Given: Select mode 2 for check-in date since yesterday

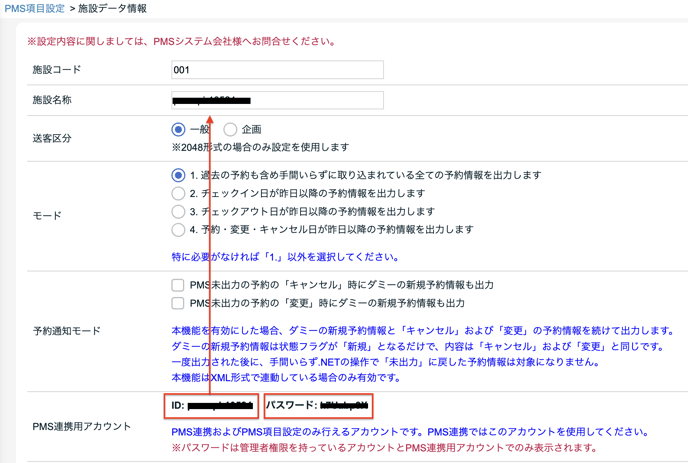Looking at the screenshot, I should pyautogui.click(x=178, y=193).
